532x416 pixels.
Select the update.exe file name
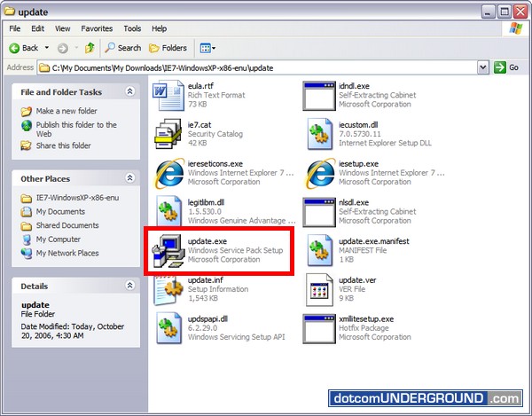point(207,241)
